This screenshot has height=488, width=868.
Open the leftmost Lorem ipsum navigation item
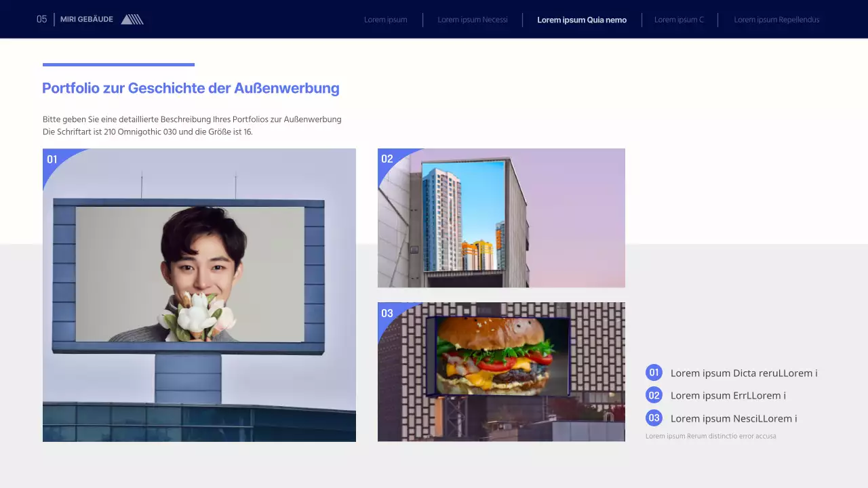coord(385,20)
